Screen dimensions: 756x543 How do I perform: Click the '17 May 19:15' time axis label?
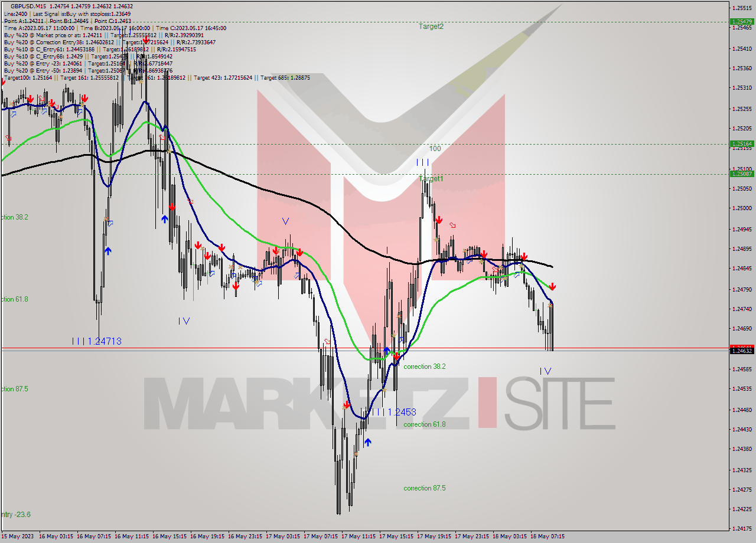click(x=434, y=537)
